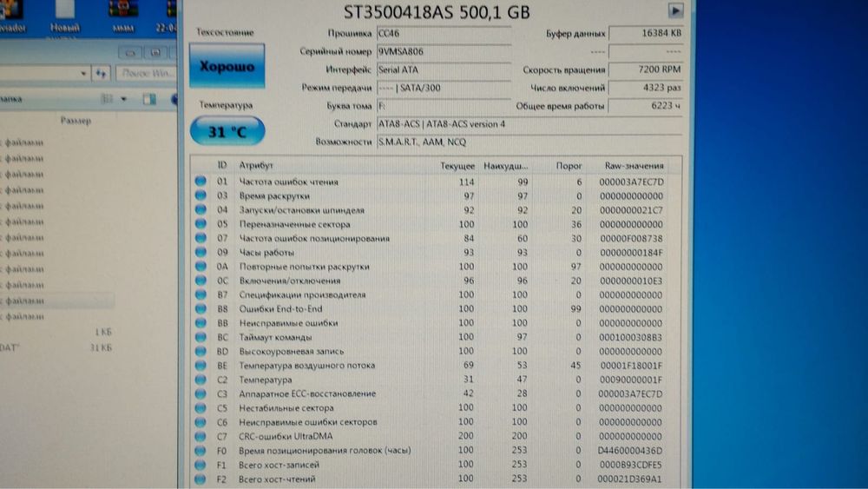Click the next-disk arrow button beside the drive title
Screen dimensions: 868x489
(675, 10)
